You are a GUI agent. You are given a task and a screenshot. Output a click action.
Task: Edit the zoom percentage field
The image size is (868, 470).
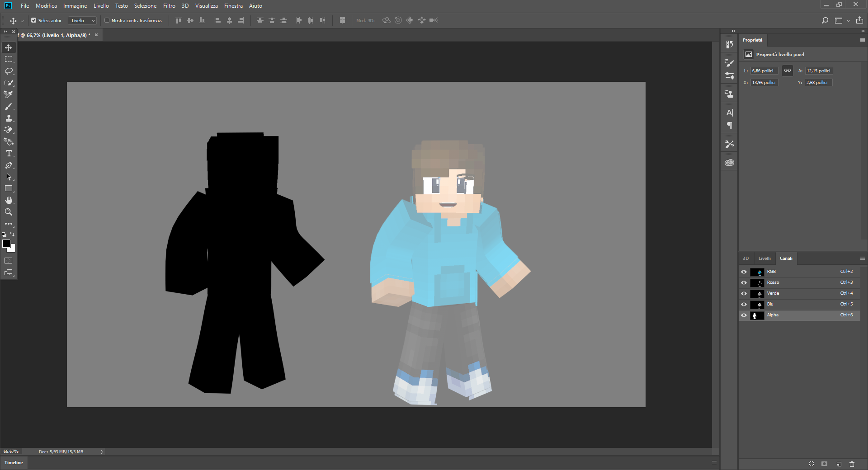11,451
